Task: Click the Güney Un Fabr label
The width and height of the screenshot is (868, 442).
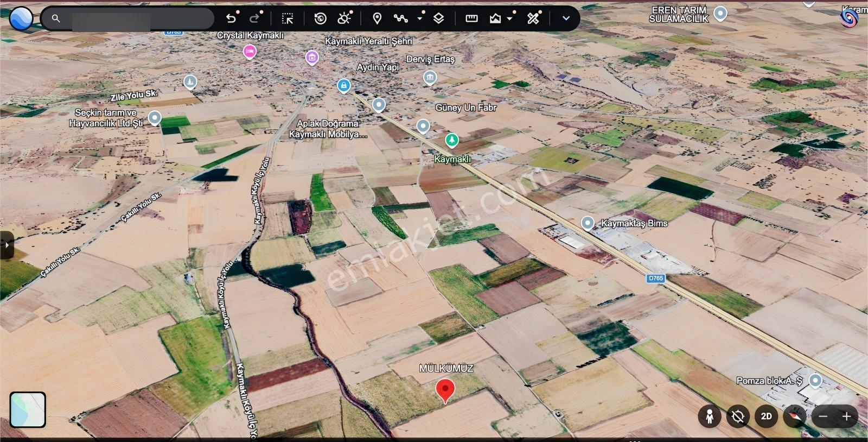Action: click(465, 108)
